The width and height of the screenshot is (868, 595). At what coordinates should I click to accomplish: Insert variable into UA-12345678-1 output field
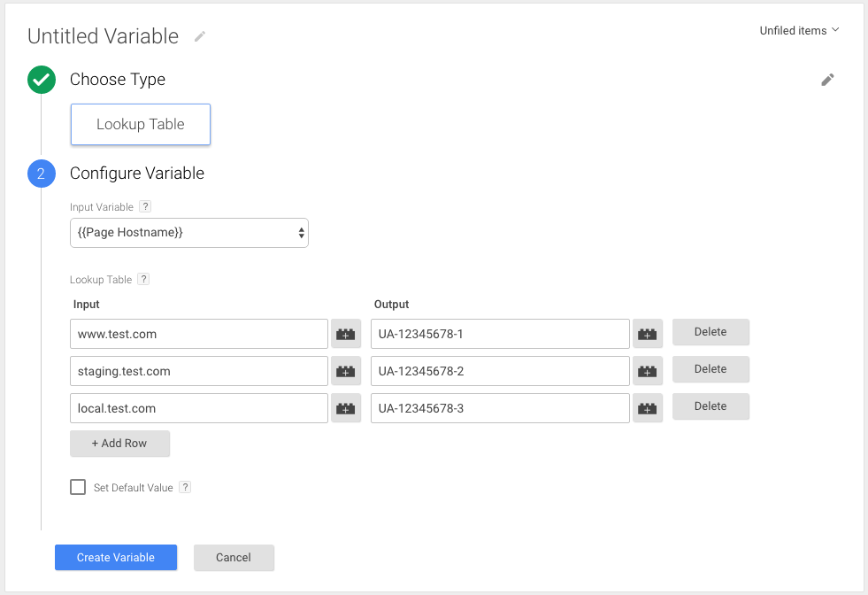point(648,334)
